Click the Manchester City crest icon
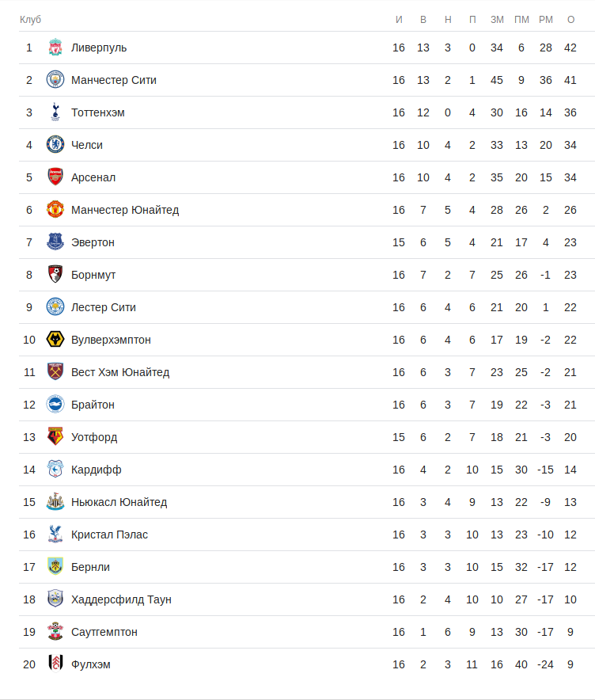595x700 pixels. click(x=55, y=80)
